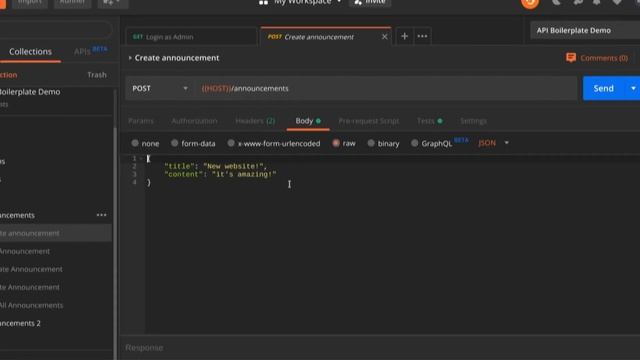Click the Invite button
This screenshot has width=640, height=360.
pos(370,2)
